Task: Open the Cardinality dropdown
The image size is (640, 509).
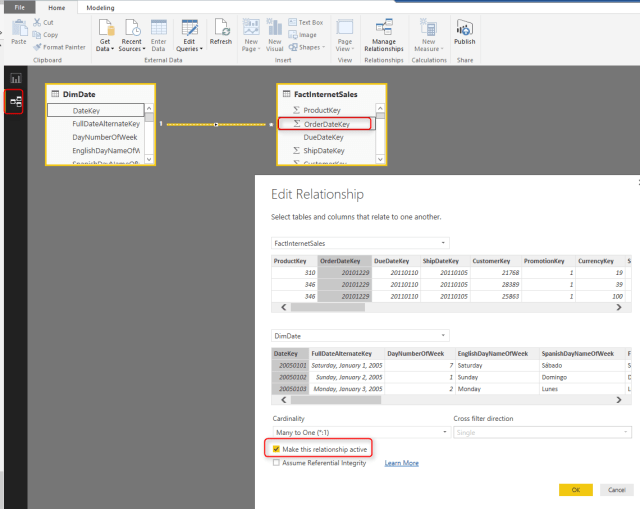Action: point(361,432)
